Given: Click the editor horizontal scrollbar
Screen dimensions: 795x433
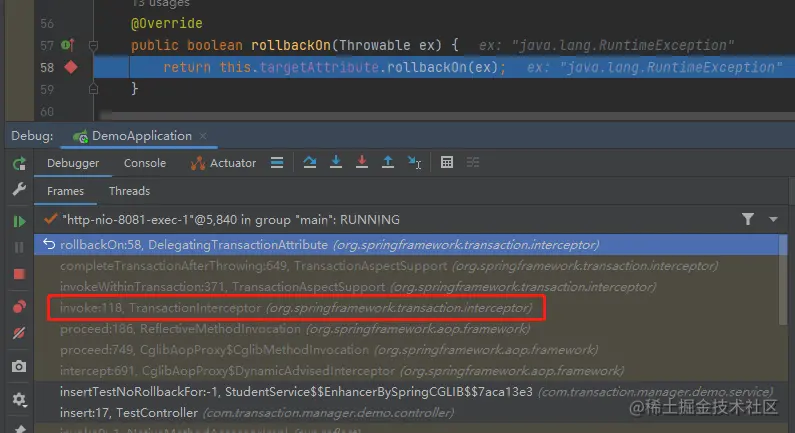Looking at the screenshot, I should coord(446,116).
